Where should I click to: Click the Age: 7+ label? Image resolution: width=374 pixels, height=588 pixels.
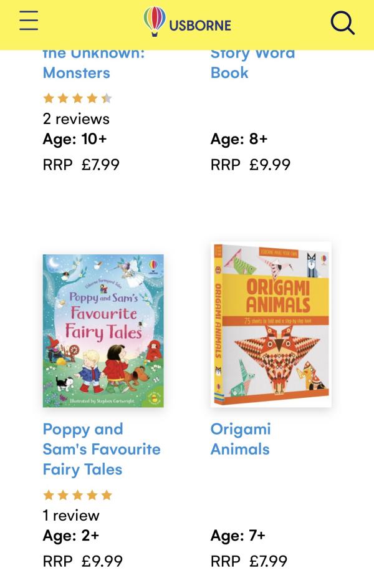(x=238, y=536)
